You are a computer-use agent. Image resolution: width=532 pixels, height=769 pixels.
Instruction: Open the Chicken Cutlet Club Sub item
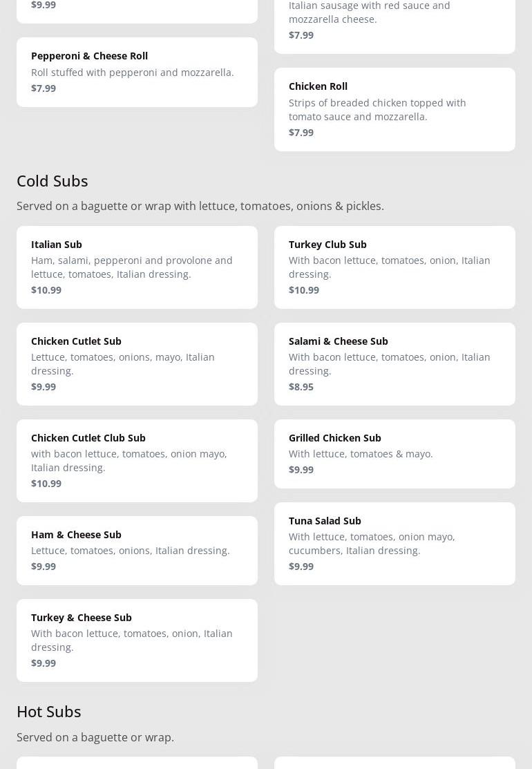point(137,460)
